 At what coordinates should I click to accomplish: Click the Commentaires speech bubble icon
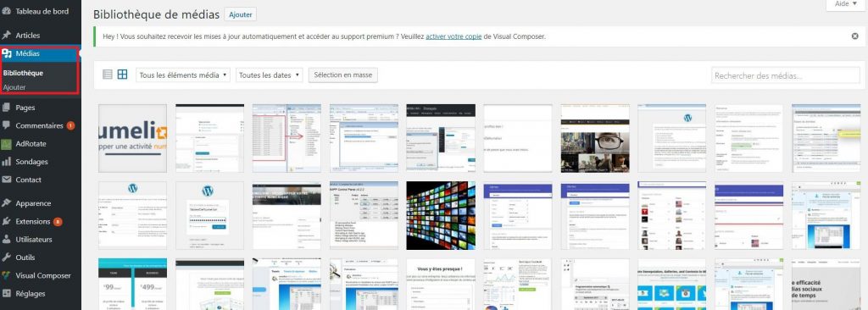point(7,125)
